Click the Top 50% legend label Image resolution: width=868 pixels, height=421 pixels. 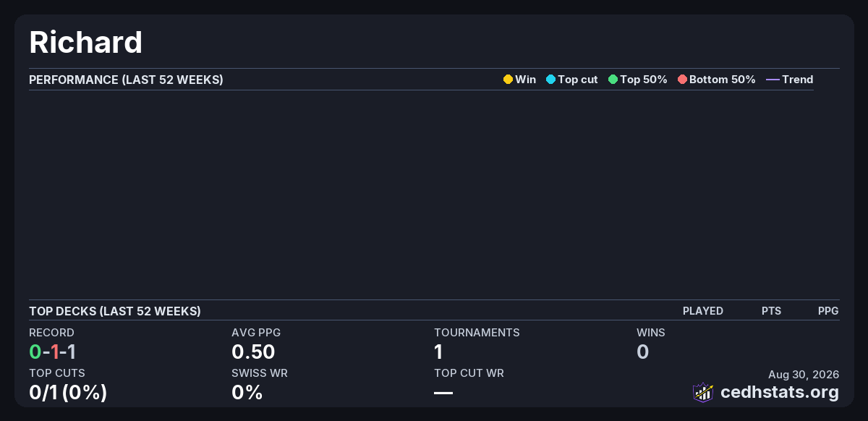644,80
